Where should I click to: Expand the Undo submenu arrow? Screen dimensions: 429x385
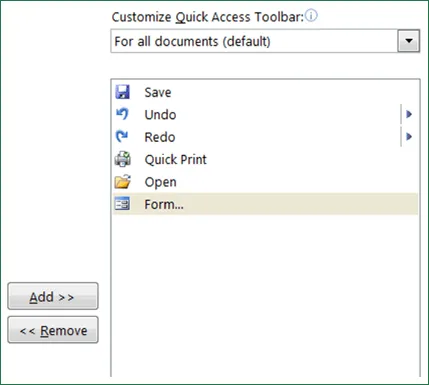click(409, 114)
